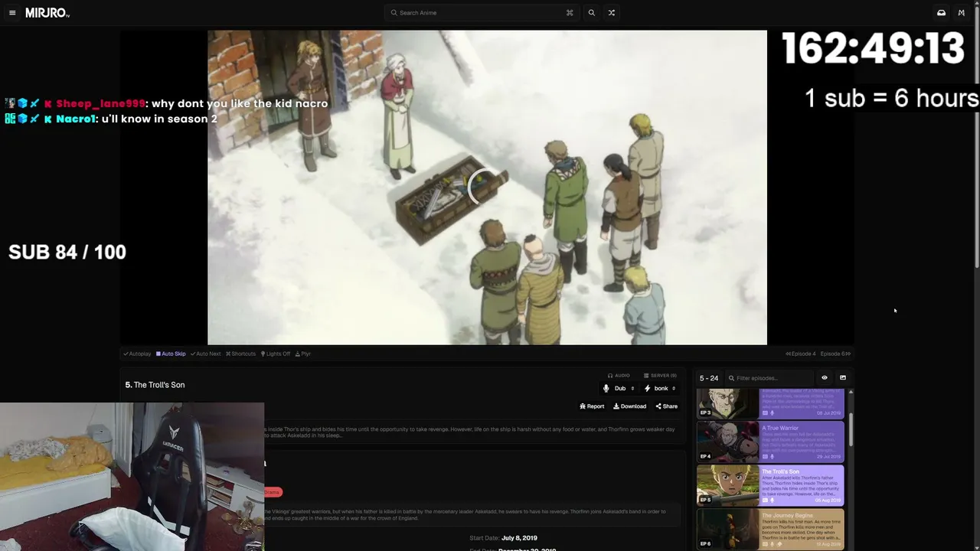Viewport: 980px width, 551px height.
Task: Open the profile M icon in header
Action: click(962, 13)
